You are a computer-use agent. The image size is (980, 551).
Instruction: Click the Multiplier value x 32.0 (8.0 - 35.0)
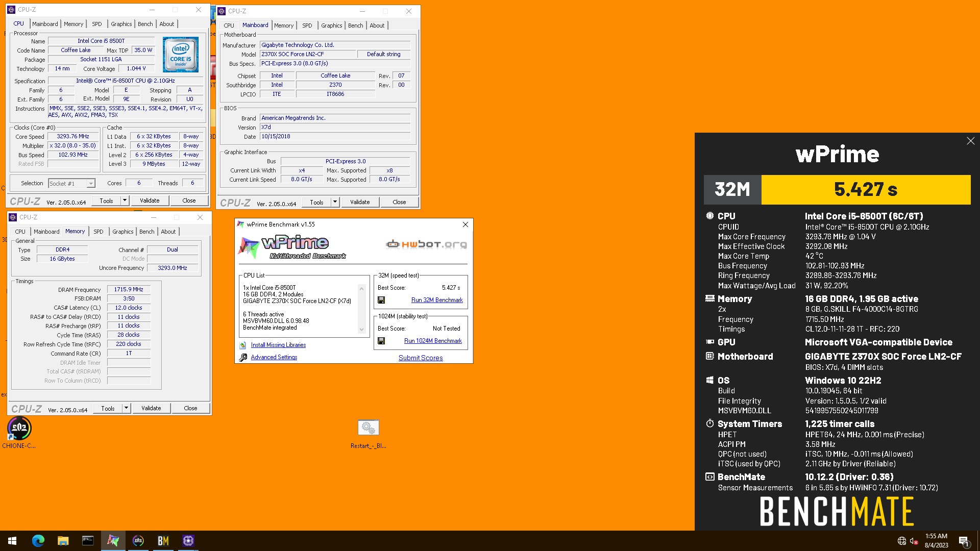[73, 146]
